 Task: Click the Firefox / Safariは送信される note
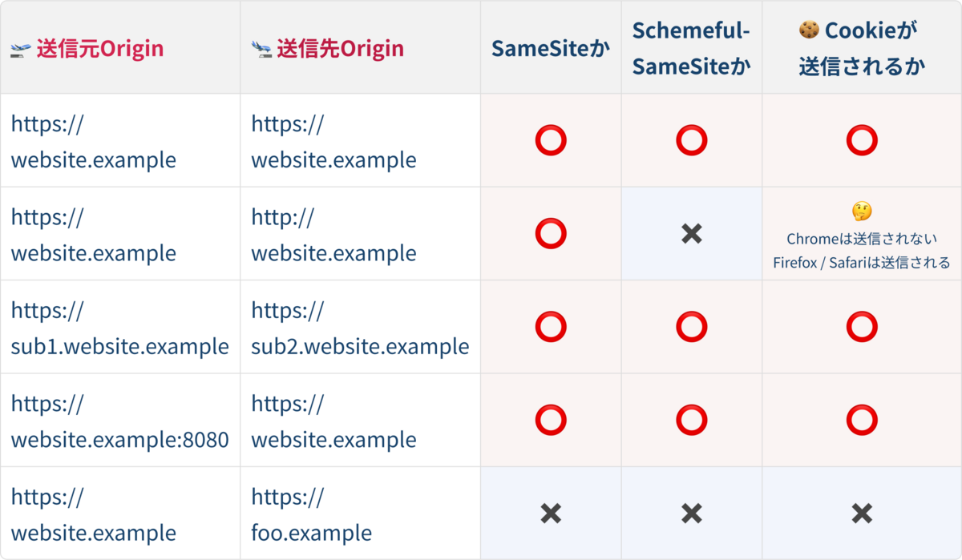pos(862,263)
